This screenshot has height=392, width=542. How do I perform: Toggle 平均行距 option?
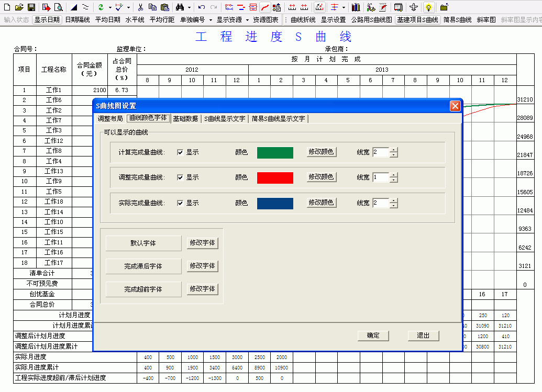[x=162, y=20]
